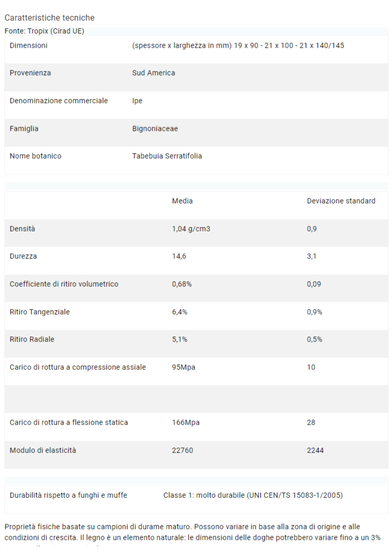Click the 'Media' column header
The image size is (392, 555).
[x=182, y=201]
